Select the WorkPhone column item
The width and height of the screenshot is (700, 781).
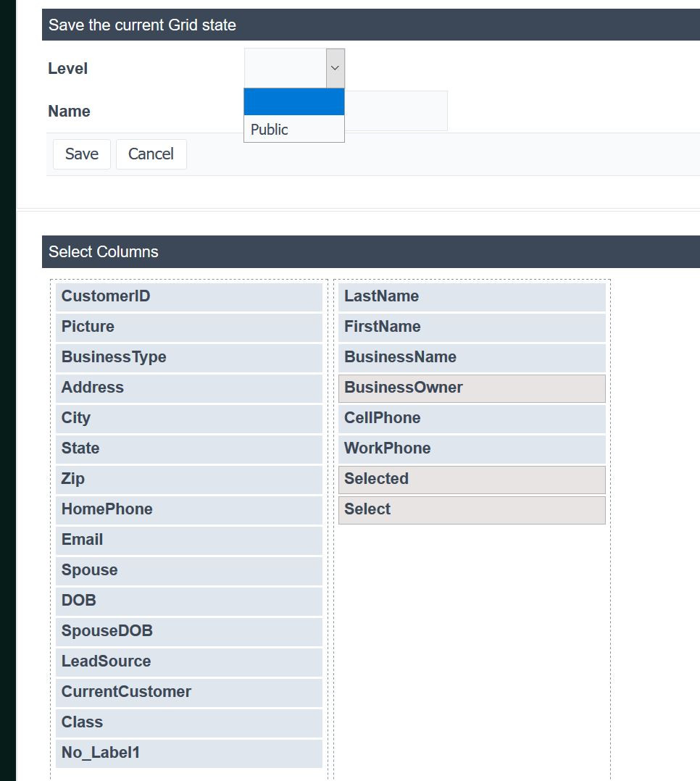(472, 448)
